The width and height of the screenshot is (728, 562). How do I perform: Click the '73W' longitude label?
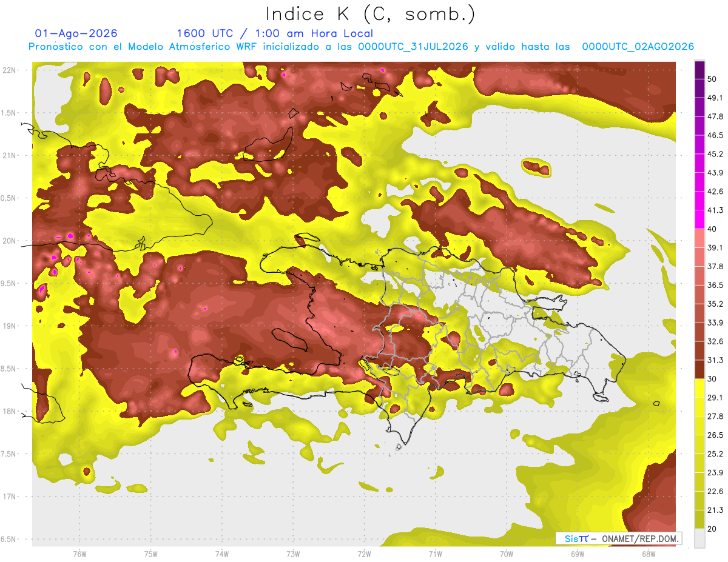coord(293,554)
